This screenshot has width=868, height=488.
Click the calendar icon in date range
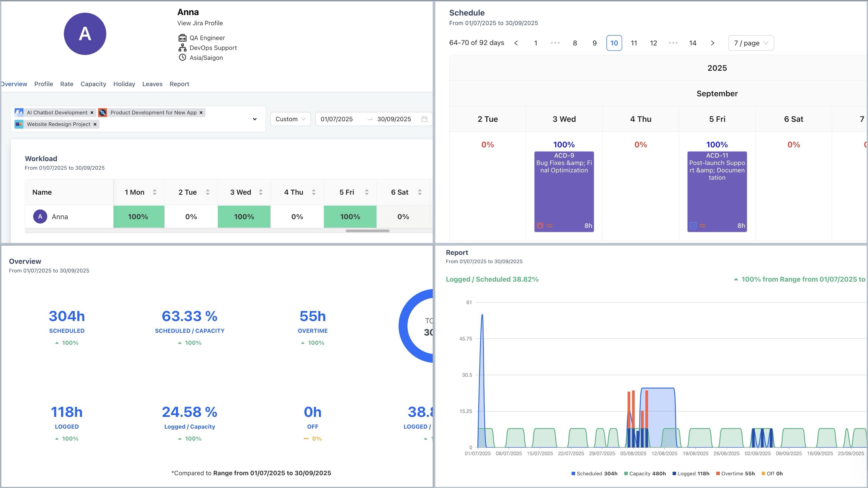[x=424, y=119]
